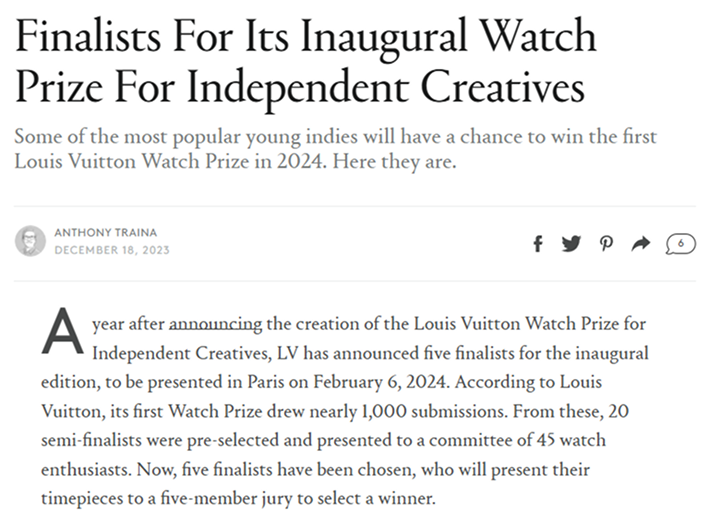This screenshot has width=720, height=518.
Task: Share the article on Twitter
Action: (x=571, y=244)
